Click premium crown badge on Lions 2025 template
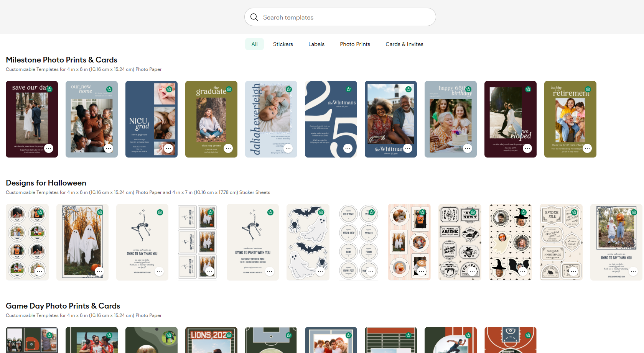This screenshot has width=644, height=353. (x=229, y=335)
